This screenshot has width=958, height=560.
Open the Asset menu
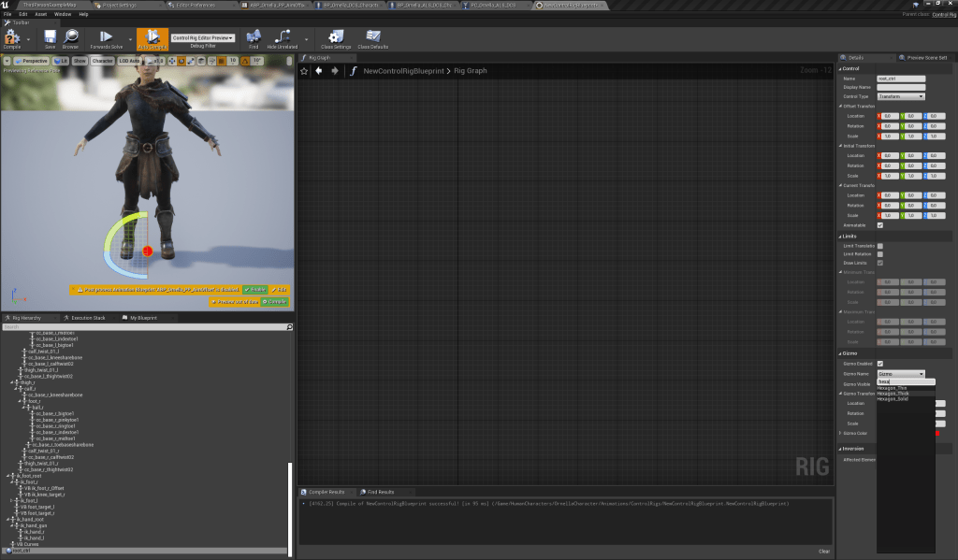click(39, 15)
